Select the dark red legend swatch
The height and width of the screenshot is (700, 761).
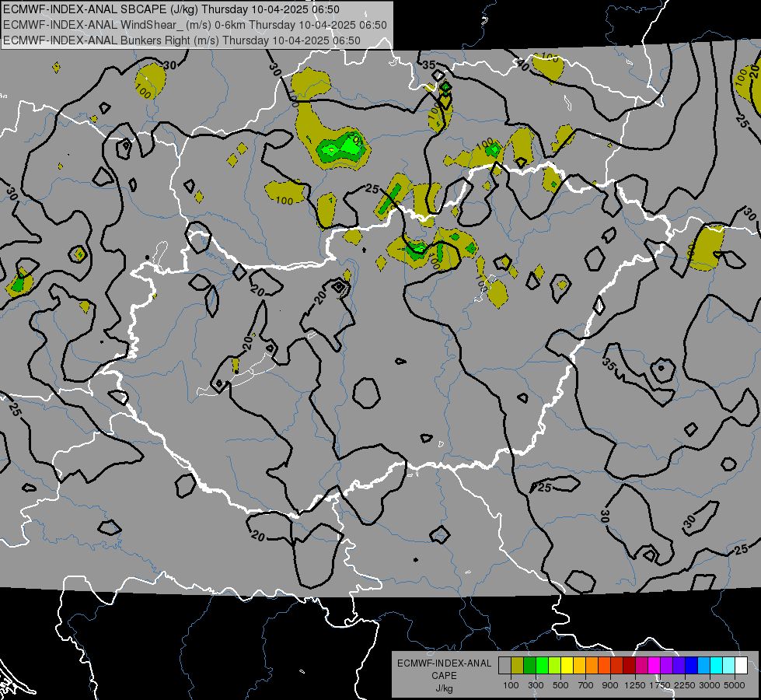[x=629, y=666]
